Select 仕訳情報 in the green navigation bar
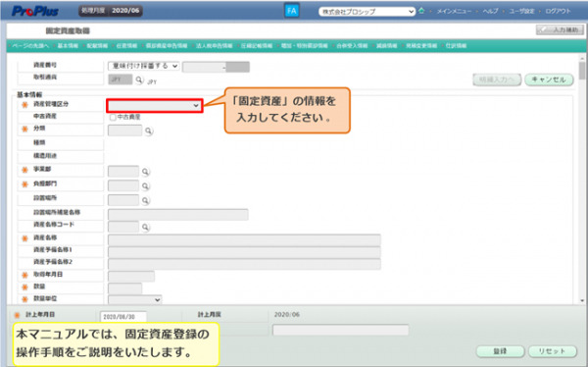Image resolution: width=588 pixels, height=367 pixels. tap(456, 46)
